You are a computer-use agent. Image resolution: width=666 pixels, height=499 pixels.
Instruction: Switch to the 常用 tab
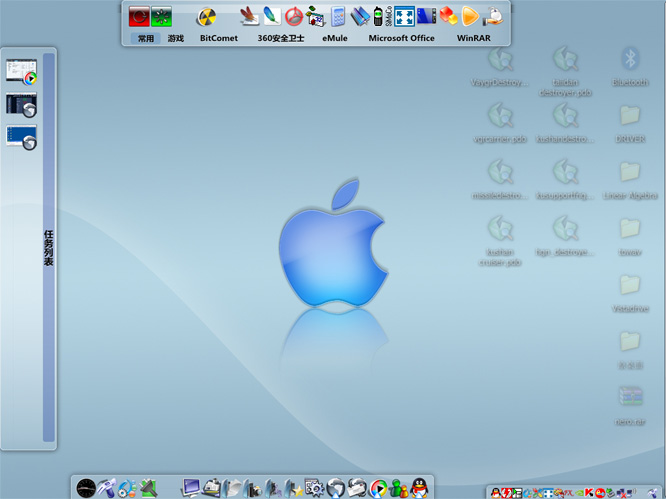coord(146,38)
